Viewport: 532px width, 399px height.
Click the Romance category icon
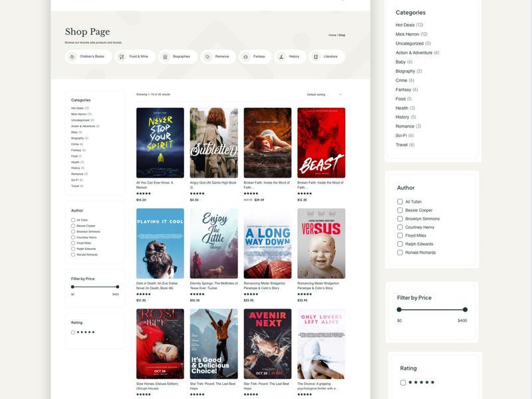tap(207, 57)
